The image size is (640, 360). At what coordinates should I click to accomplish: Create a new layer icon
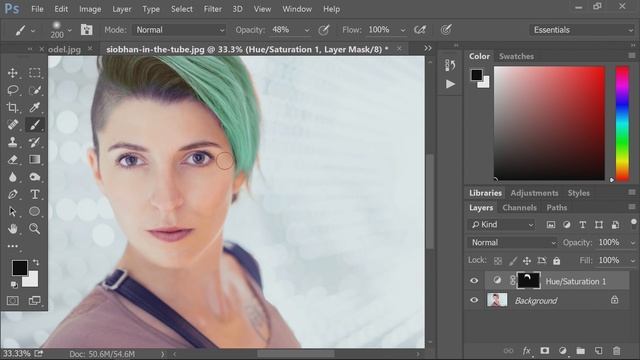(x=598, y=351)
